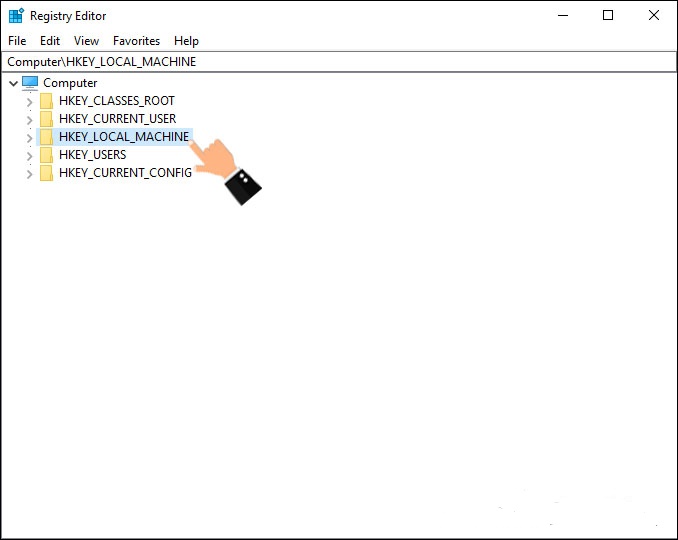Click the HKEY_LOCAL_MACHINE folder icon

pos(46,137)
